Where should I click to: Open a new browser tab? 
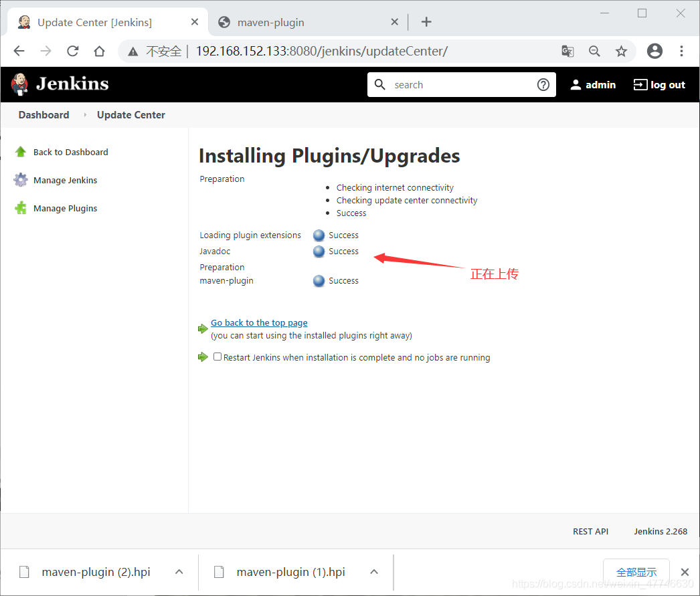pyautogui.click(x=426, y=22)
